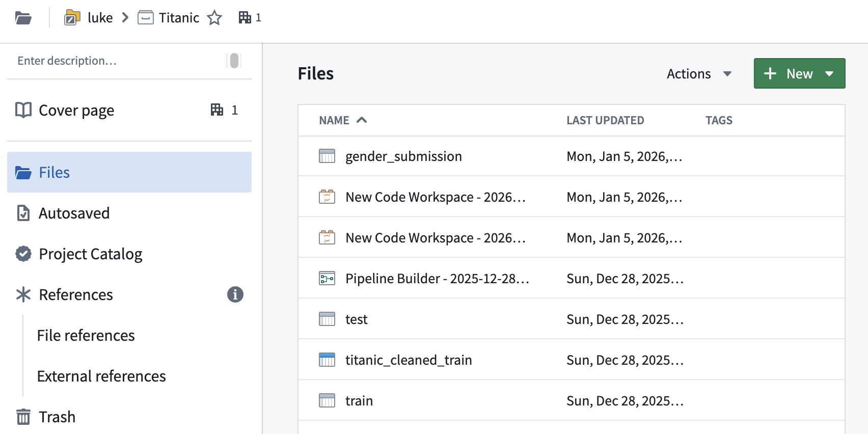Click the NAME column header text
868x434 pixels.
(334, 120)
